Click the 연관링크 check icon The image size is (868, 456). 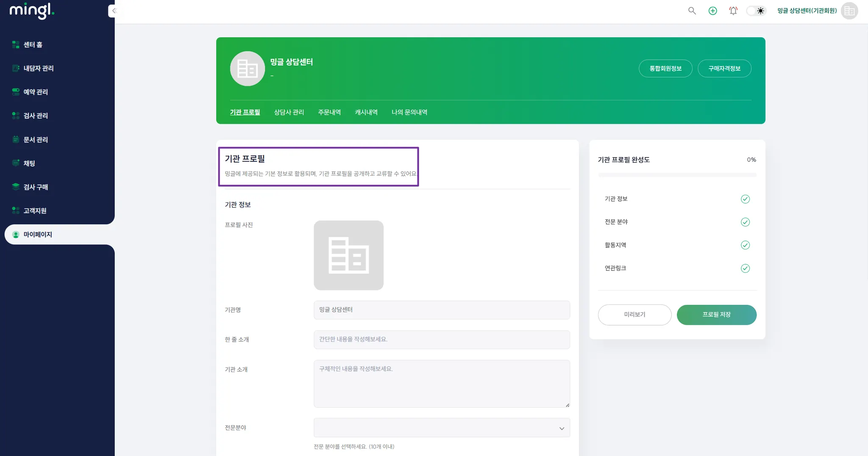click(745, 268)
